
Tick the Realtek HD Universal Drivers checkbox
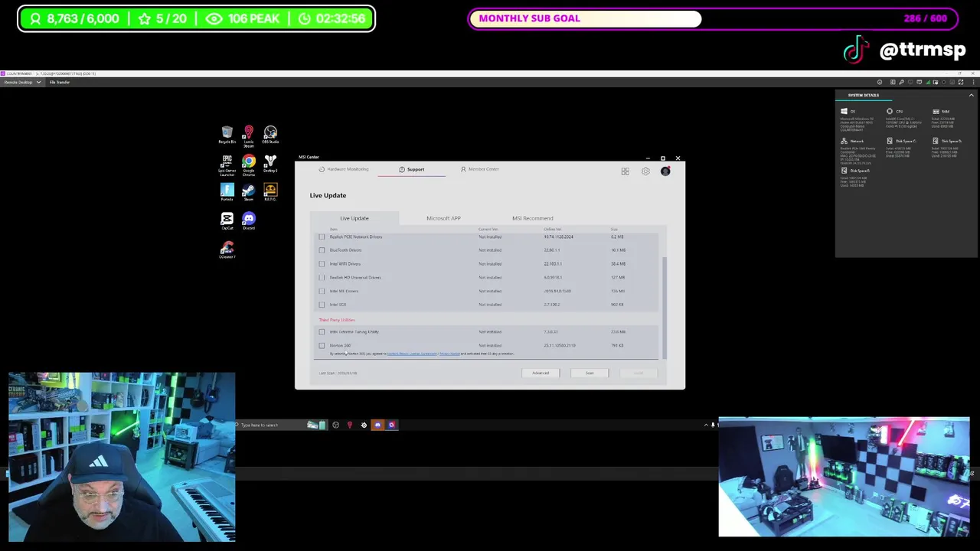pos(322,277)
